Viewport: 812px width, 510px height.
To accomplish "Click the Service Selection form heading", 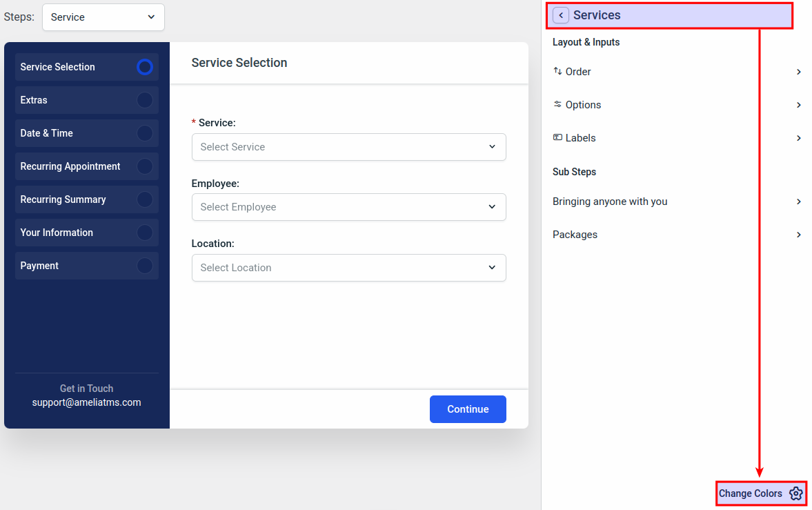I will [239, 63].
